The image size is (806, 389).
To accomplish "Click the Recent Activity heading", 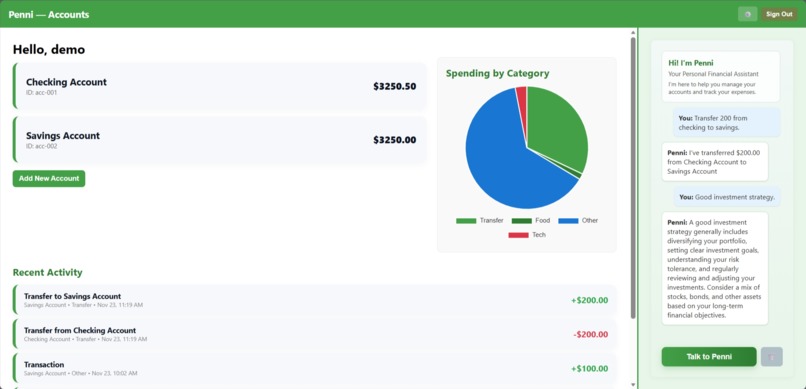I will tap(47, 272).
